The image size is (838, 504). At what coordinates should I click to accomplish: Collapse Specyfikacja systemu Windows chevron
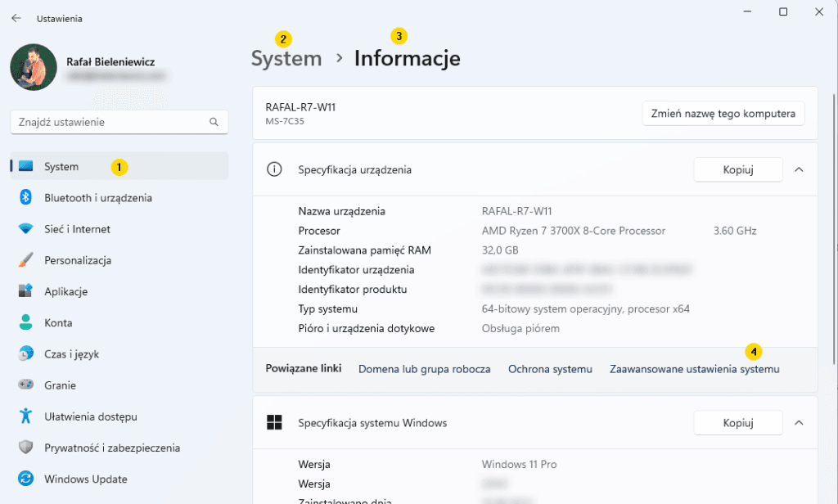coord(800,423)
